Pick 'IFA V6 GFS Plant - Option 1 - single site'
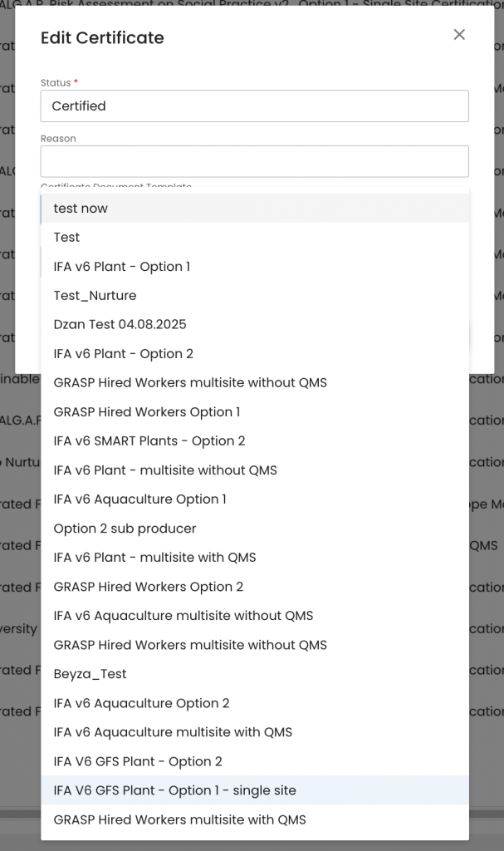Image resolution: width=504 pixels, height=851 pixels. [174, 790]
